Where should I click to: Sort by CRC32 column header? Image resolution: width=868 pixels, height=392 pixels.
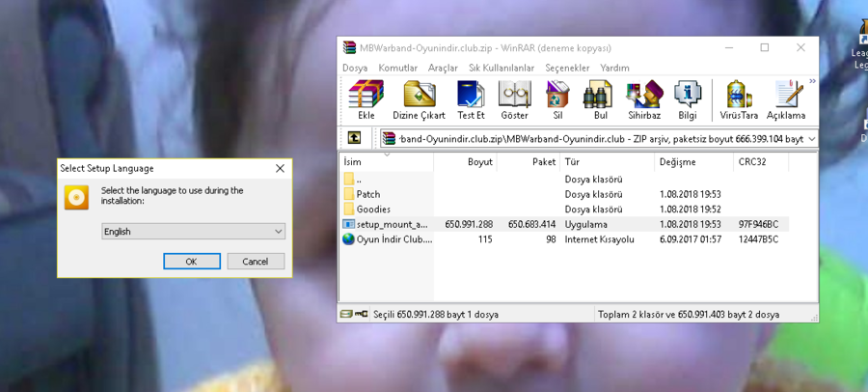761,162
